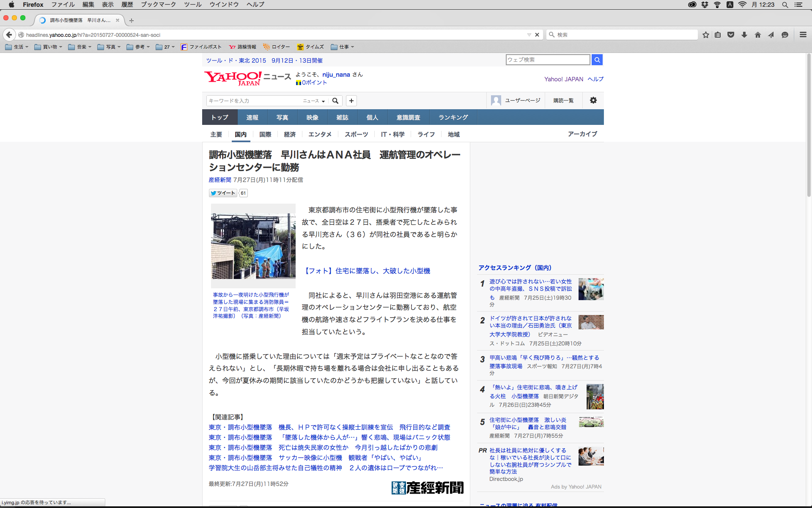Click the crash site article photo thumbnail
This screenshot has width=812, height=508.
click(x=253, y=246)
